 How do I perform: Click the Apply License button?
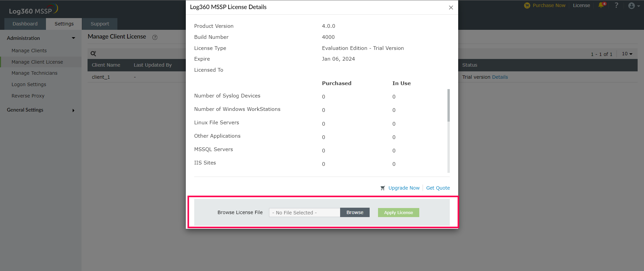[398, 212]
